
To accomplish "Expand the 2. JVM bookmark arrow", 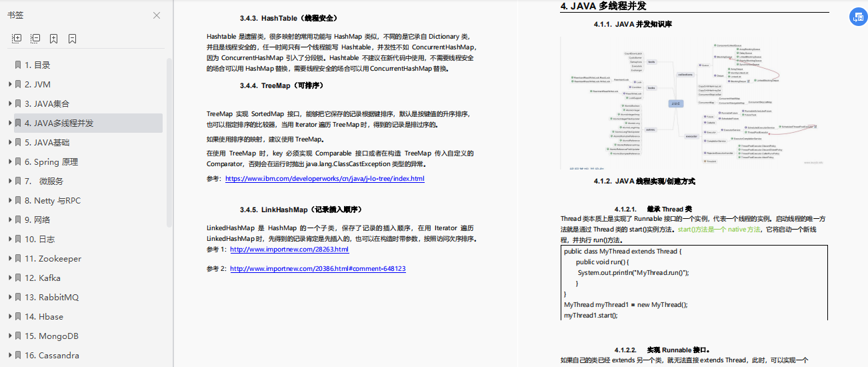I will tap(10, 84).
